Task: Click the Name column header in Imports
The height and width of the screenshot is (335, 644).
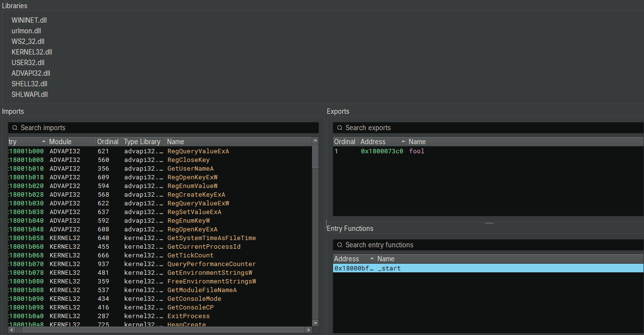Action: pos(175,141)
